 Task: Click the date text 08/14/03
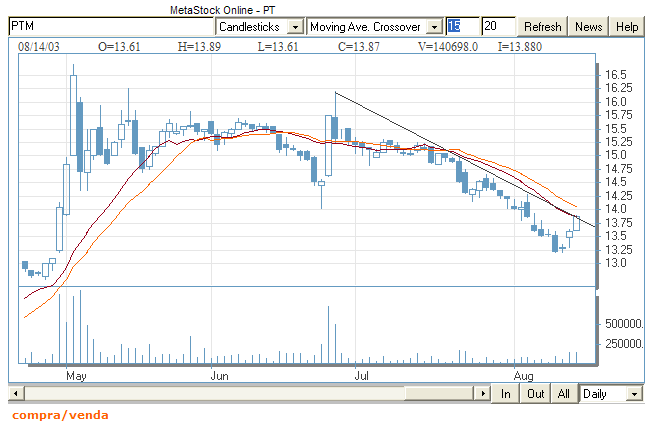(39, 47)
